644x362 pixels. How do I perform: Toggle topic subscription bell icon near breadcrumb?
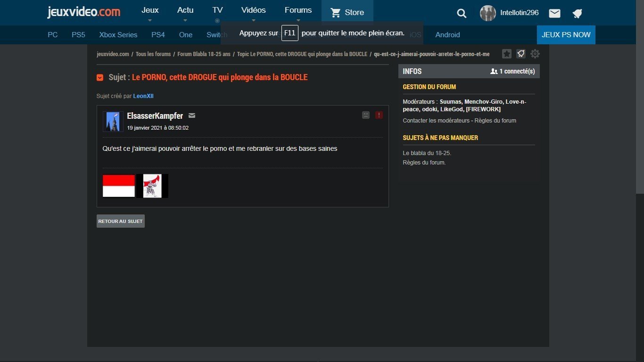coord(521,54)
